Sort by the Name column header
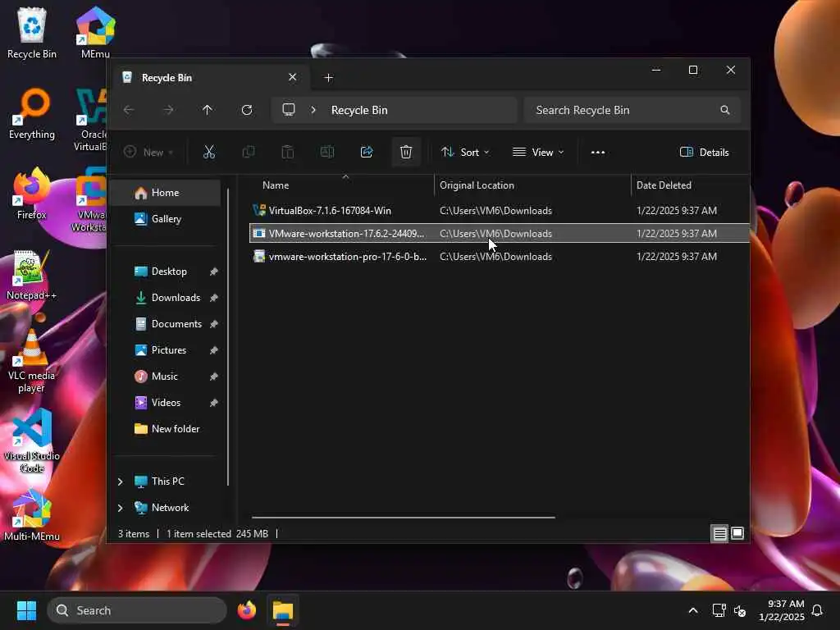 [341, 185]
